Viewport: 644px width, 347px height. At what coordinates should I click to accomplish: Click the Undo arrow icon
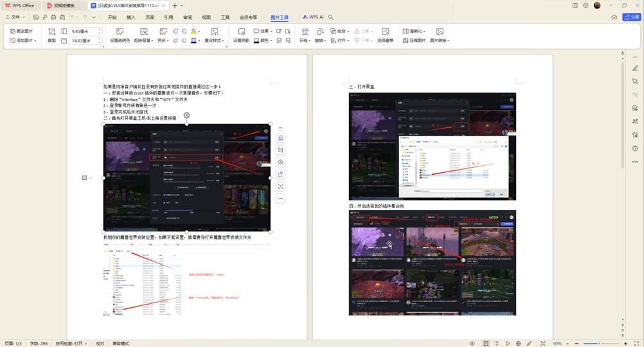pyautogui.click(x=71, y=17)
